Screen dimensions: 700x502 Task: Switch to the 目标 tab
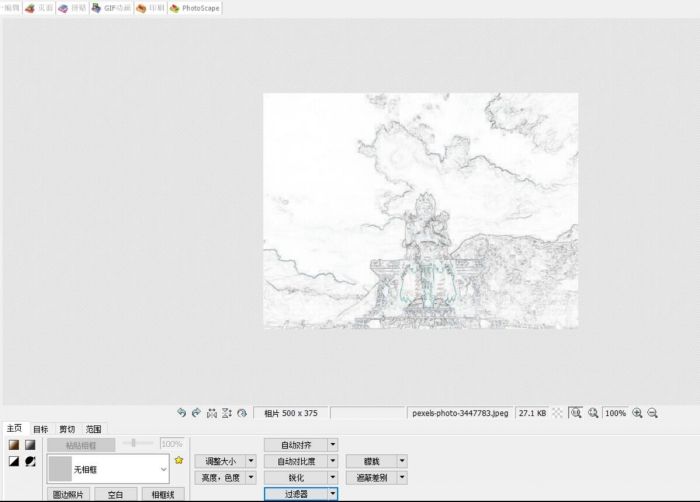(x=41, y=429)
